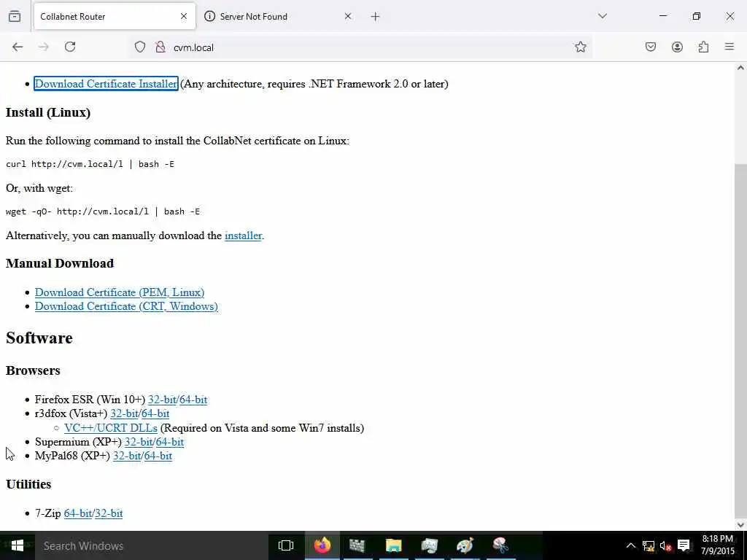The width and height of the screenshot is (747, 560).
Task: Click the page scrollbar down arrow
Action: point(741,525)
